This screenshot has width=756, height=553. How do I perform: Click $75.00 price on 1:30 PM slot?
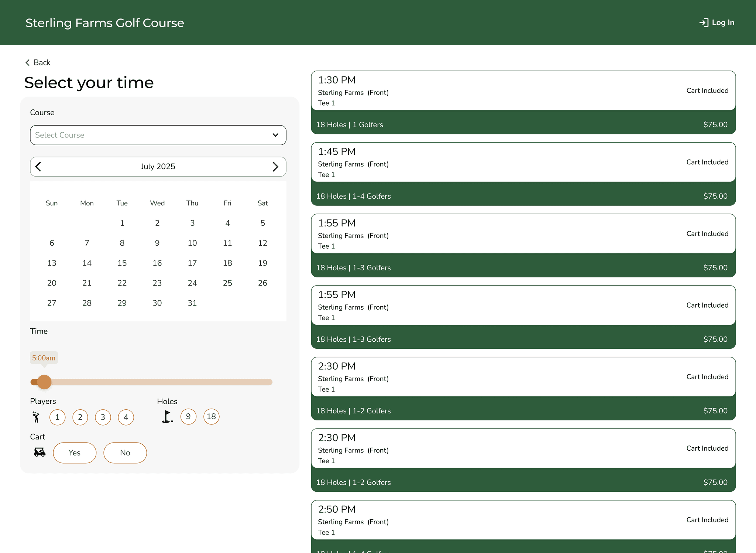pyautogui.click(x=715, y=125)
